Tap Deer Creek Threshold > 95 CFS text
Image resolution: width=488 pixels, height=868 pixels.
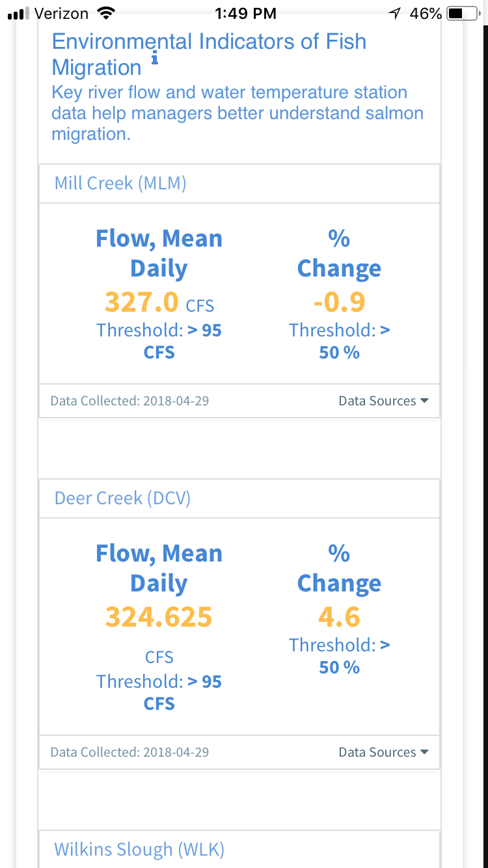pyautogui.click(x=159, y=692)
